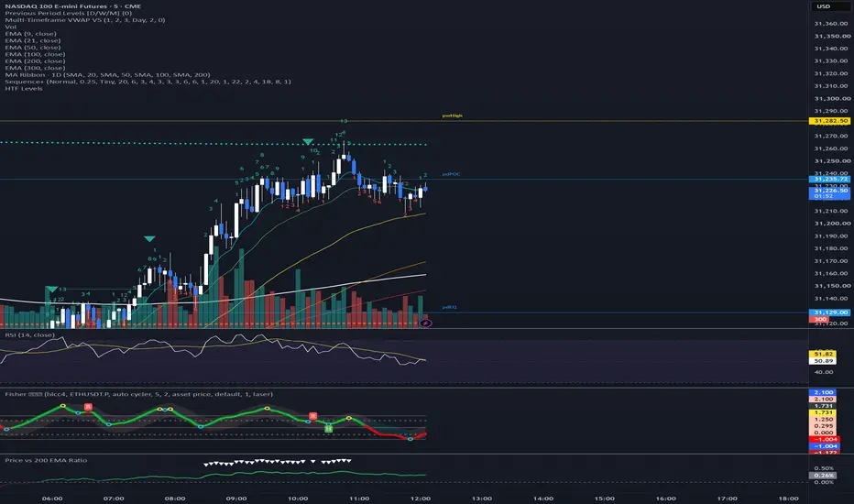Image resolution: width=854 pixels, height=504 pixels.
Task: Select the Price vs 200 EMA Ratio legend
Action: [46, 460]
